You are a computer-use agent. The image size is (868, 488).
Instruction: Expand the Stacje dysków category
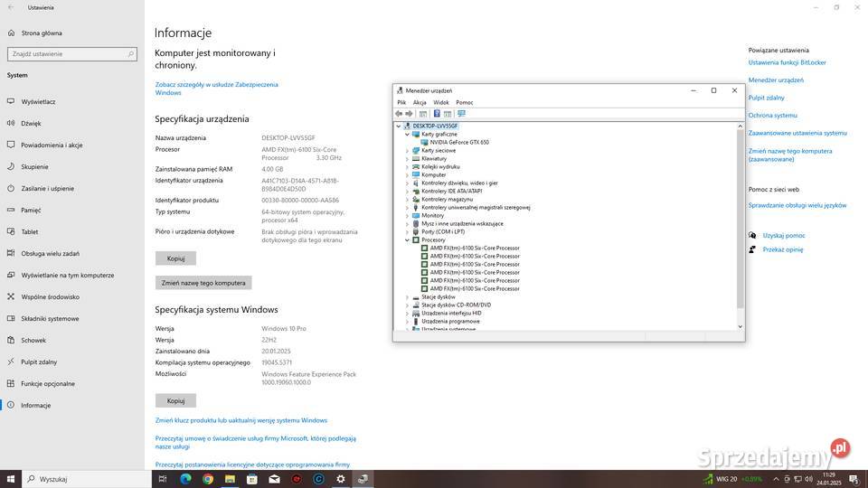point(408,297)
